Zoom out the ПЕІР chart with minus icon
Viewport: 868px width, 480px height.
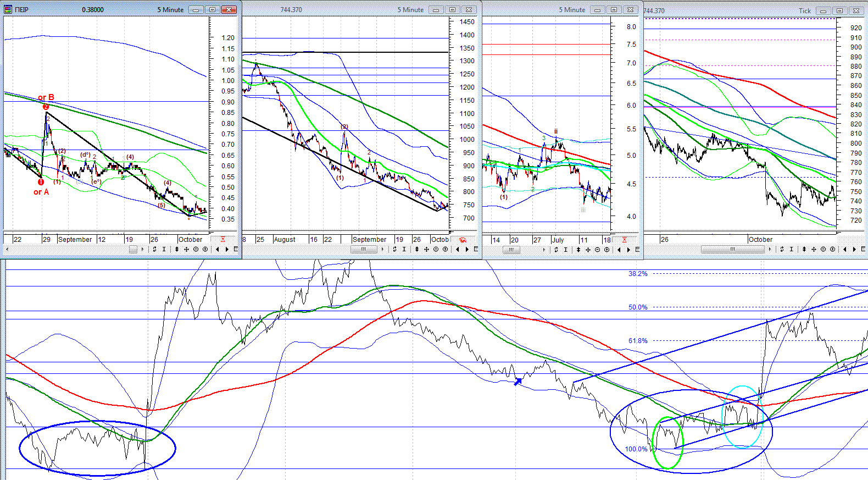pyautogui.click(x=196, y=249)
